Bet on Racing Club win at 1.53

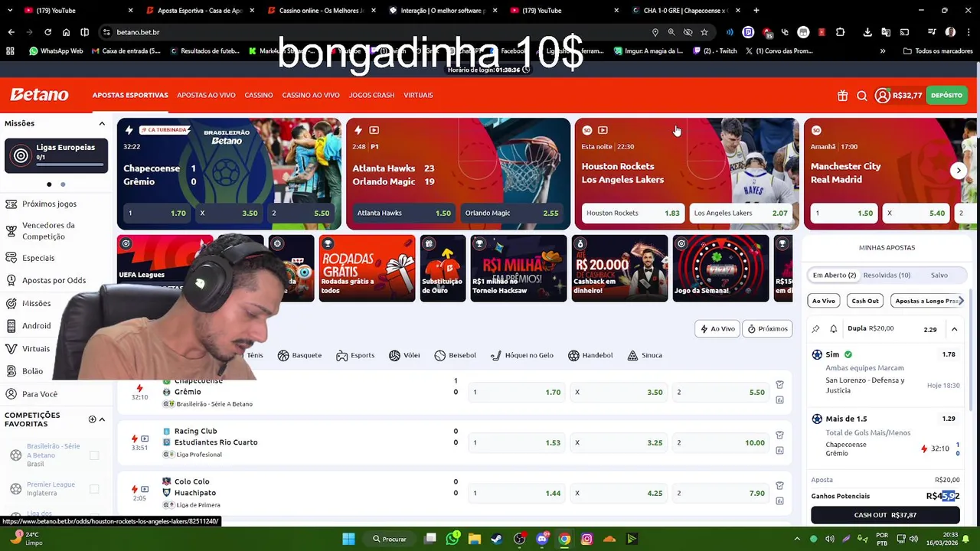517,442
